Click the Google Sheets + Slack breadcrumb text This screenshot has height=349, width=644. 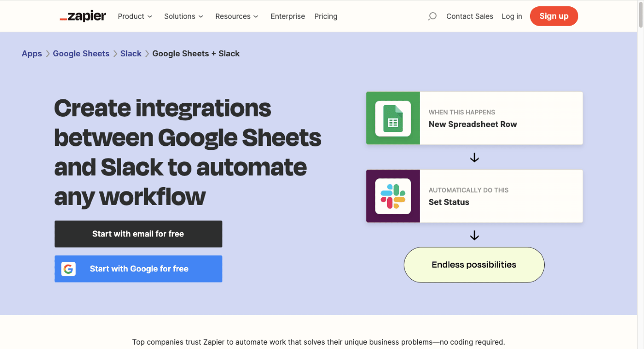pyautogui.click(x=196, y=54)
